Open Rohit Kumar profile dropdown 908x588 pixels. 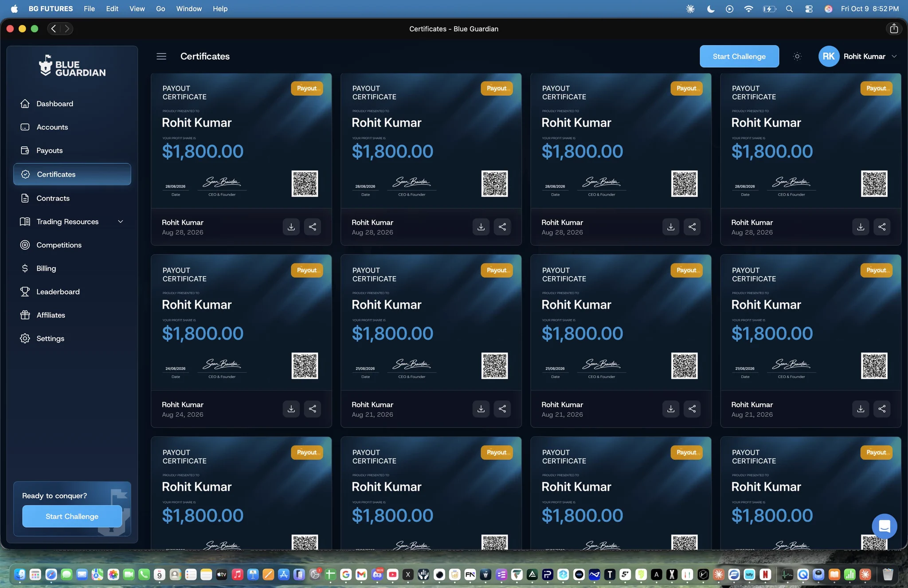pyautogui.click(x=858, y=56)
